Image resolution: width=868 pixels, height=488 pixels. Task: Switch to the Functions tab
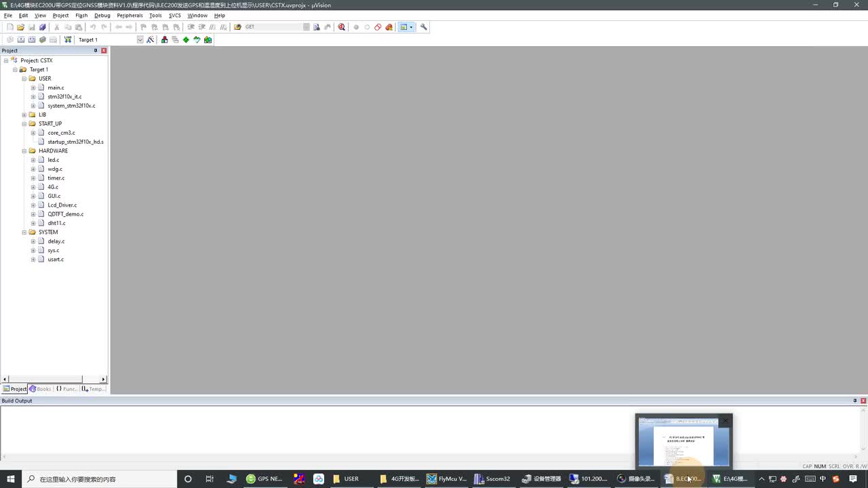pos(66,389)
